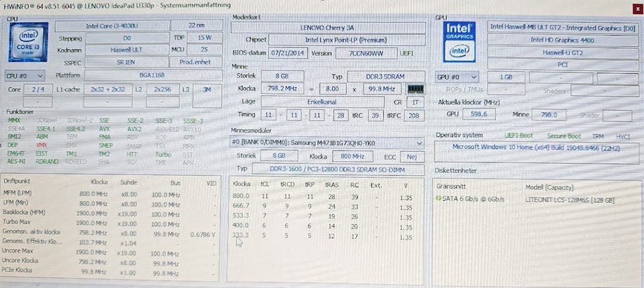Select the MCU value 25

tap(205, 50)
